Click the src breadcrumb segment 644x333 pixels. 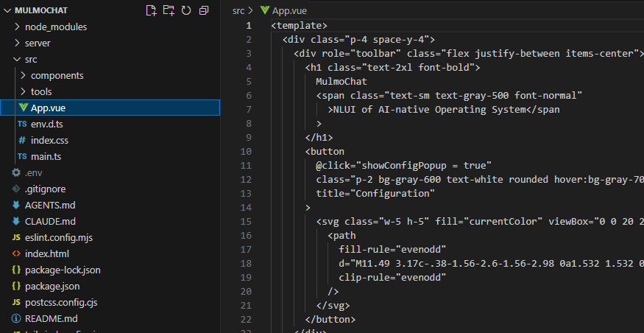point(238,11)
